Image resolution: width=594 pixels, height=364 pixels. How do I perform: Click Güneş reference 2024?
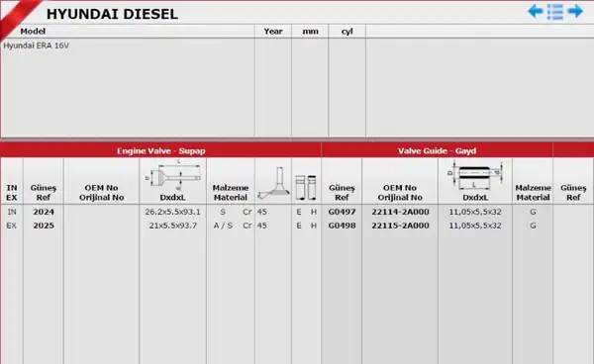coord(44,212)
